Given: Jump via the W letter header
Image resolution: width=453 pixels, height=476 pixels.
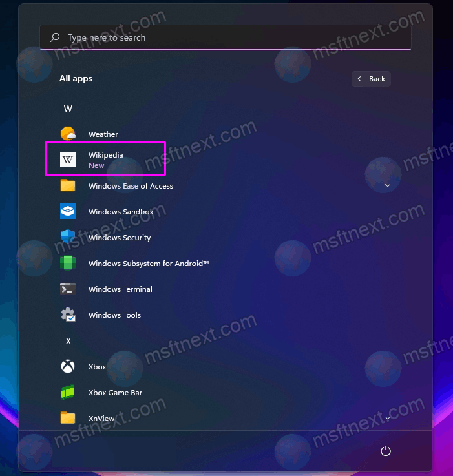Looking at the screenshot, I should click(68, 109).
